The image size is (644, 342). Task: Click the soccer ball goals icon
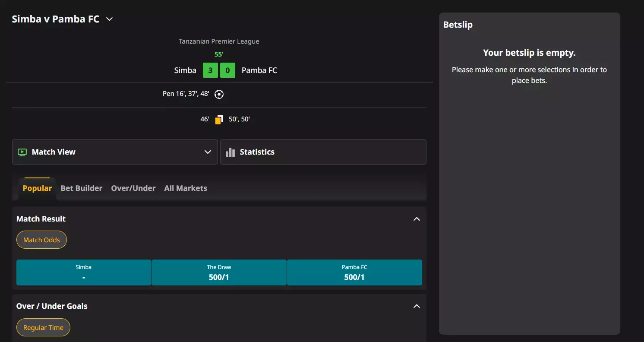[x=219, y=94]
